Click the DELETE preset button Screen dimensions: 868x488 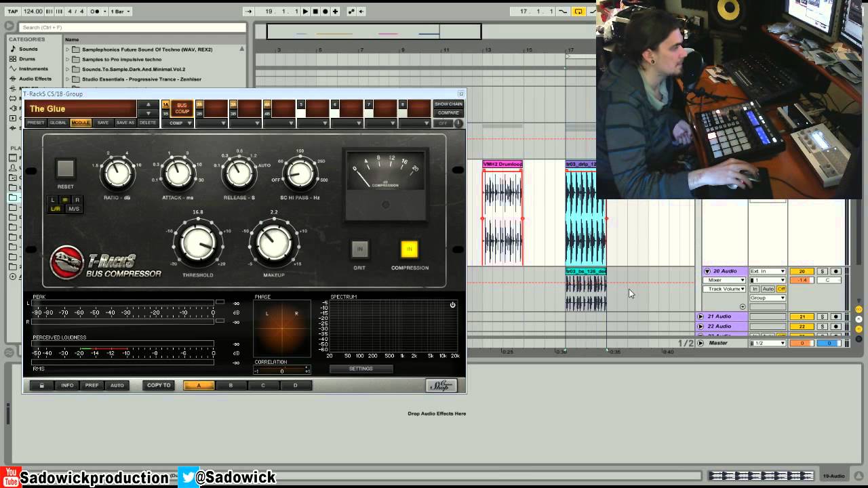point(148,123)
